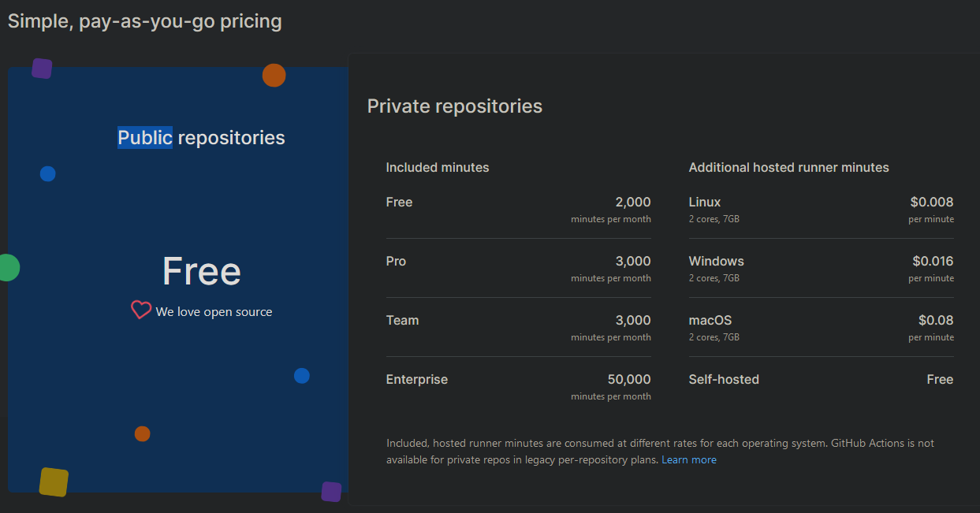
Task: Click the Free plan's 2,000 minutes value
Action: pos(633,203)
